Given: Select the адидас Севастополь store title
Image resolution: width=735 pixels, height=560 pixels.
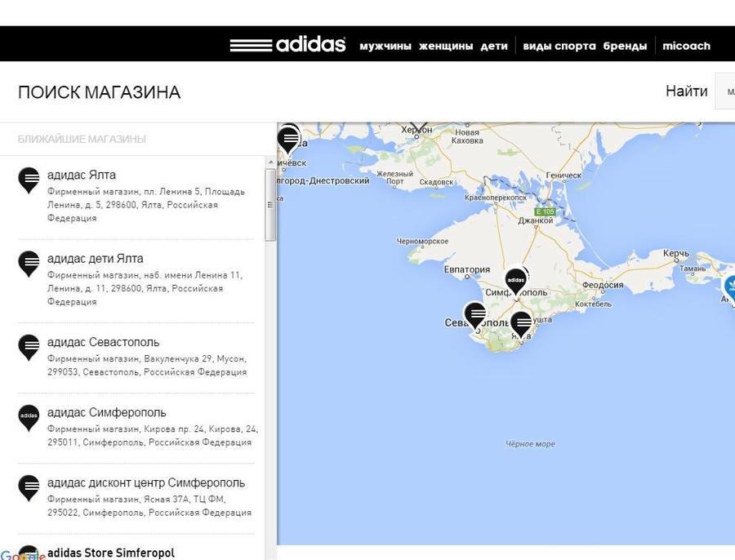Looking at the screenshot, I should pos(103,342).
